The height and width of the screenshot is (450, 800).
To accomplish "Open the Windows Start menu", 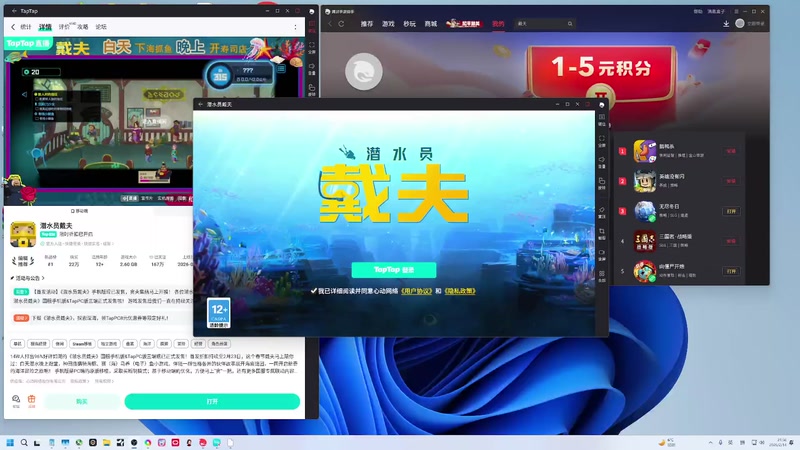I will click(10, 443).
